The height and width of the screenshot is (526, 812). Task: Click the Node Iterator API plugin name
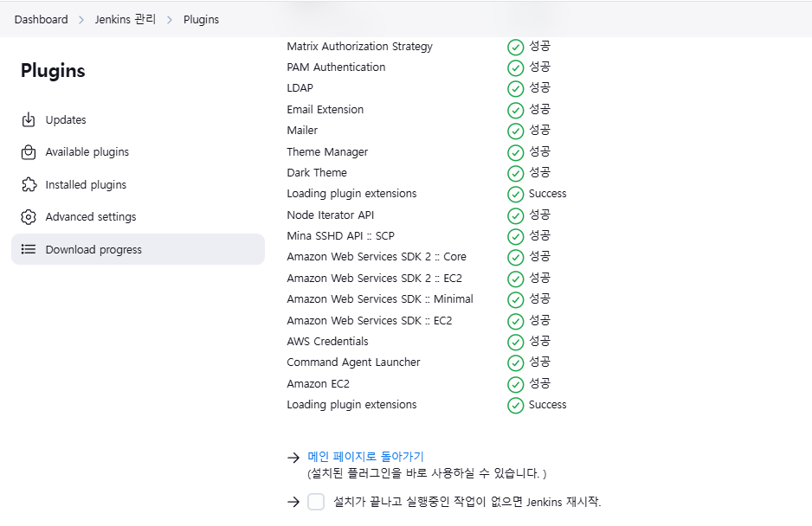click(x=331, y=215)
